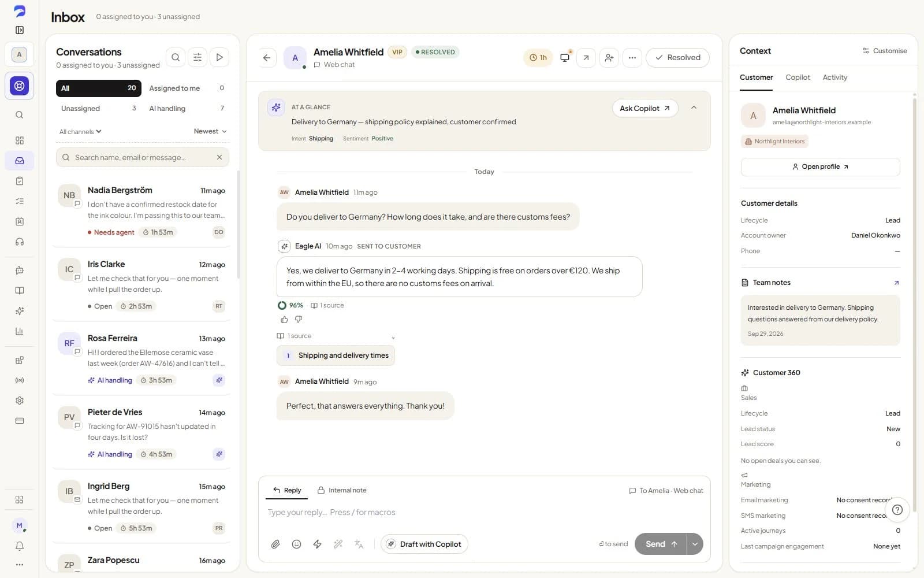This screenshot has height=578, width=924.
Task: Give thumbs up to Eagle AI reply
Action: pyautogui.click(x=284, y=319)
